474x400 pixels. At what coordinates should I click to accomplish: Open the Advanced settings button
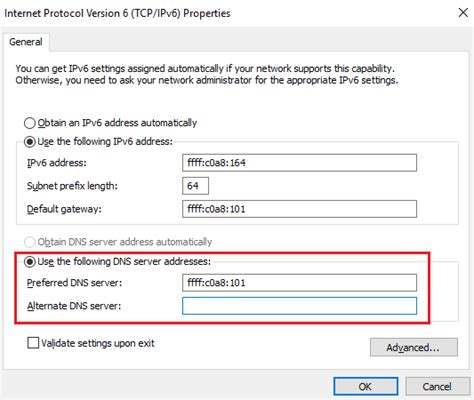click(x=414, y=347)
